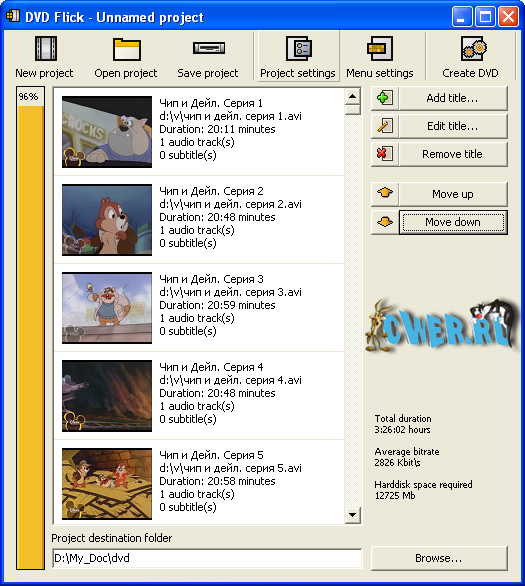Click the scroll down arrow of title list
525x586 pixels.
click(352, 515)
